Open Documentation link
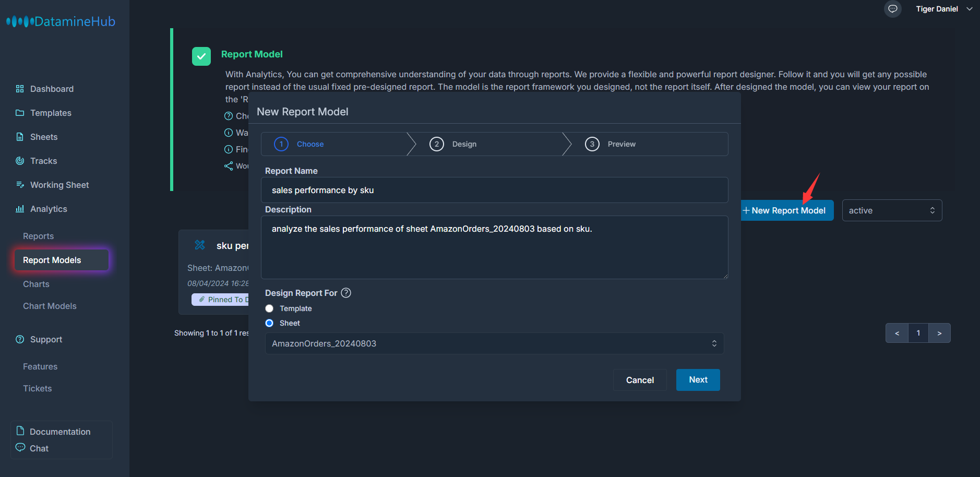 (x=60, y=432)
